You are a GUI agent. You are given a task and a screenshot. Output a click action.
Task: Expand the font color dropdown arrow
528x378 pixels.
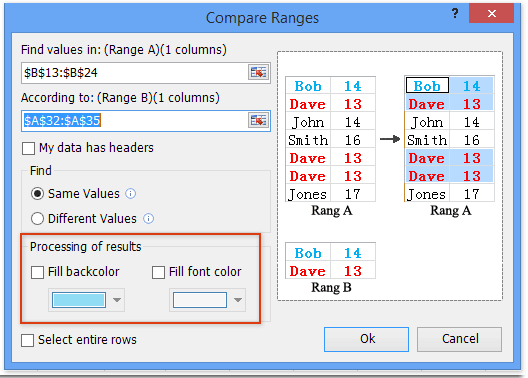[x=238, y=300]
